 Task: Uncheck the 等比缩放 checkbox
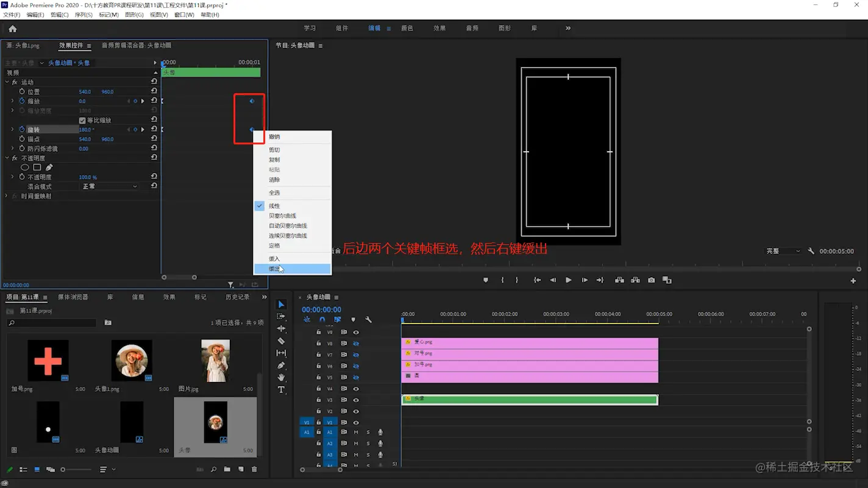click(82, 121)
